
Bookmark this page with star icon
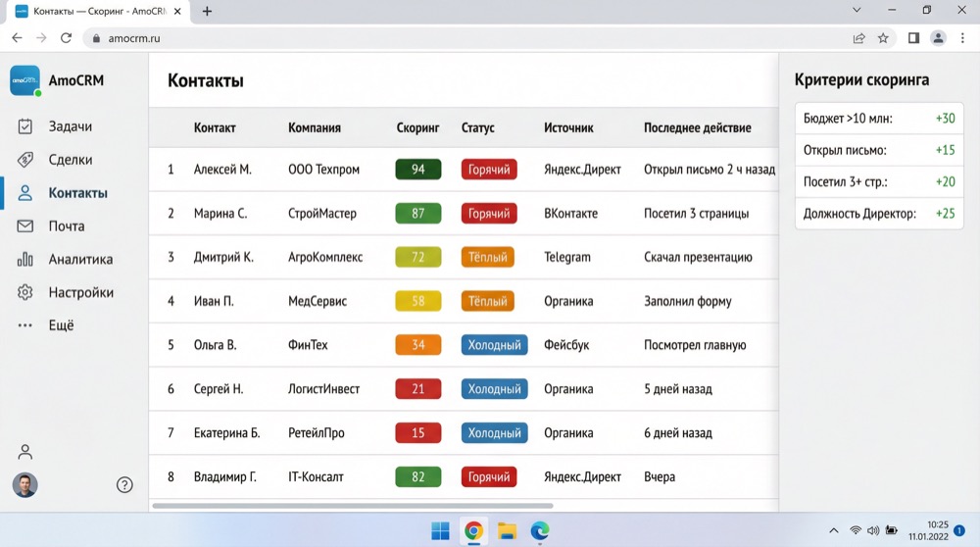883,38
